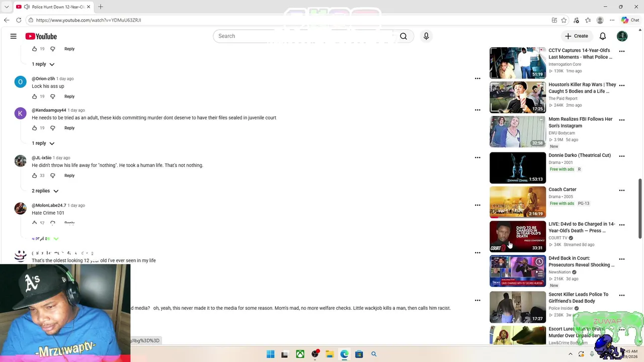Dislike the @JL-ix5io comment
Image resolution: width=644 pixels, height=362 pixels.
(52, 175)
